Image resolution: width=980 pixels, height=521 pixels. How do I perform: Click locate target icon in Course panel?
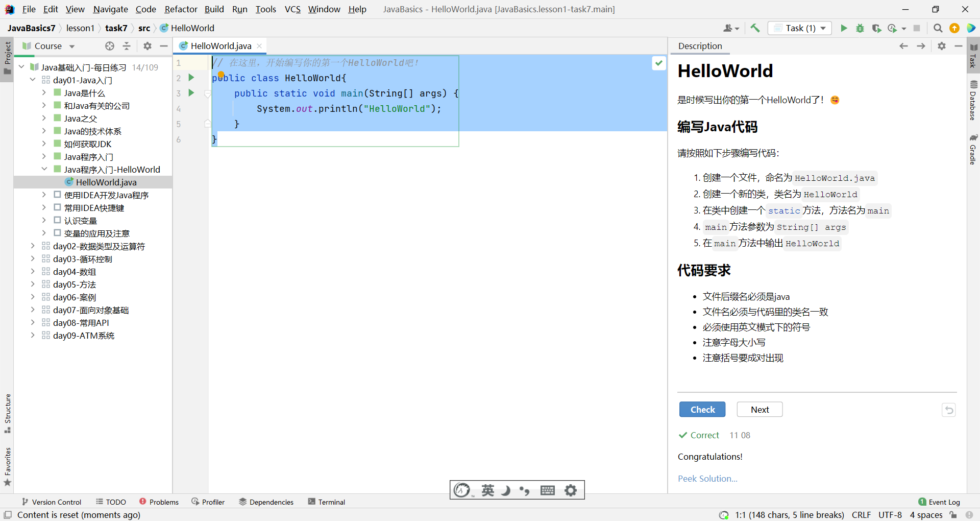(110, 46)
